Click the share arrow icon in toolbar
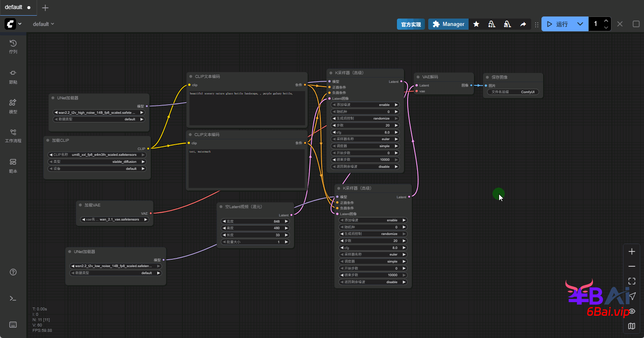Image resolution: width=644 pixels, height=338 pixels. click(x=523, y=24)
